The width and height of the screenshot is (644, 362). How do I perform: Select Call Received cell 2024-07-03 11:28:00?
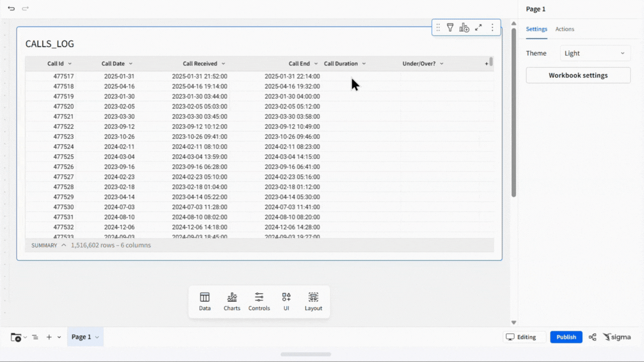point(199,207)
